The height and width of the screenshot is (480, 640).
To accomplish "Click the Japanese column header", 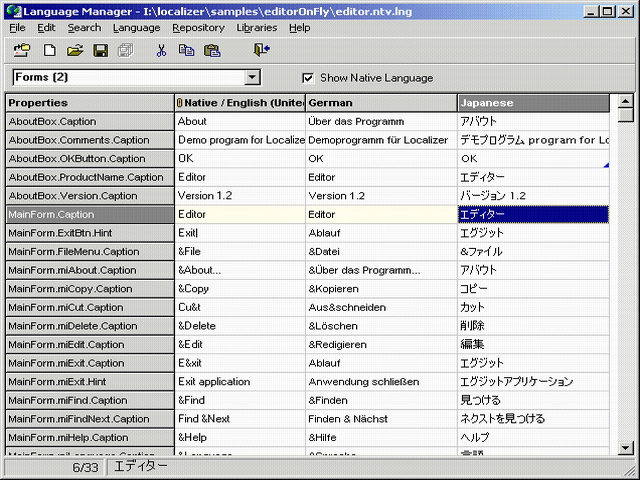I will click(x=533, y=102).
